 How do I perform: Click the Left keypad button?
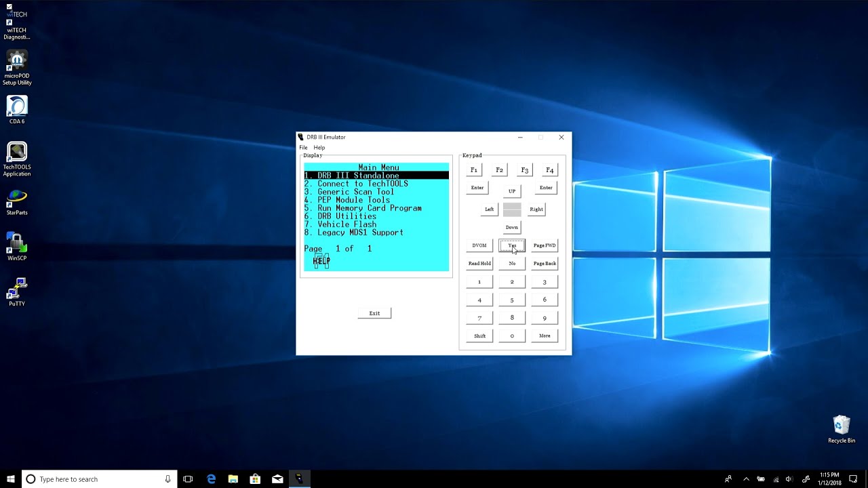(489, 209)
